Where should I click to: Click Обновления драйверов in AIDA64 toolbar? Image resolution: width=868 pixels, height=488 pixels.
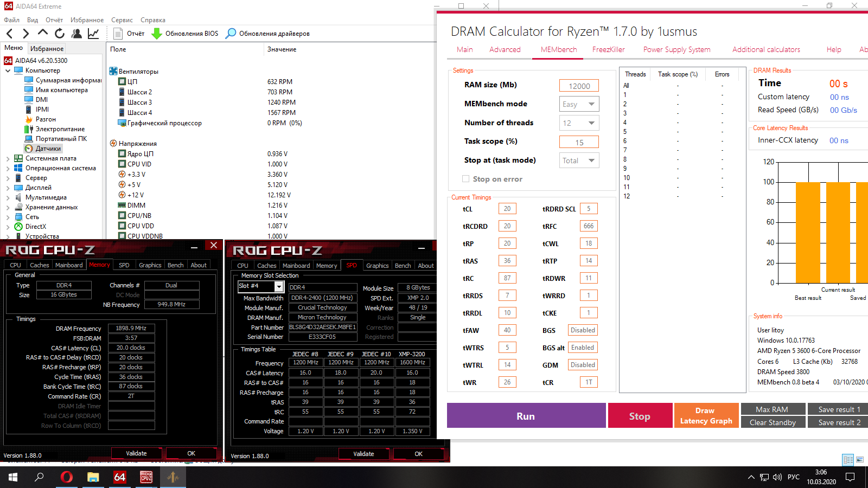[x=267, y=34]
